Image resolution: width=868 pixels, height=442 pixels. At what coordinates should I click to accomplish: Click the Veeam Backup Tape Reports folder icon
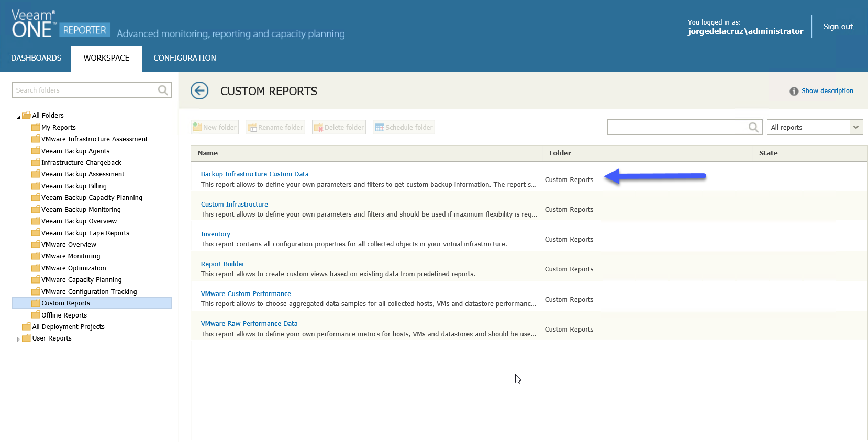coord(36,233)
